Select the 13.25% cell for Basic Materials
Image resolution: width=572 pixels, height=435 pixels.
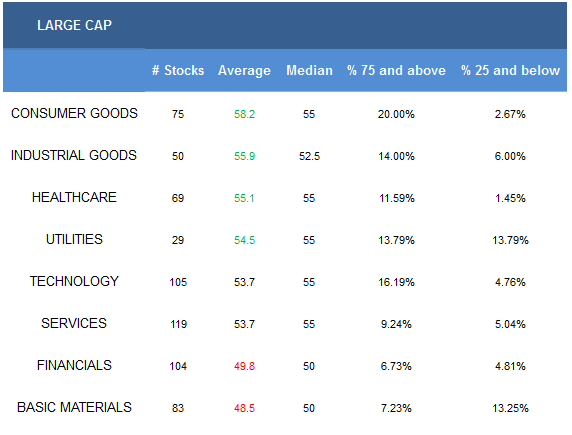click(x=510, y=408)
